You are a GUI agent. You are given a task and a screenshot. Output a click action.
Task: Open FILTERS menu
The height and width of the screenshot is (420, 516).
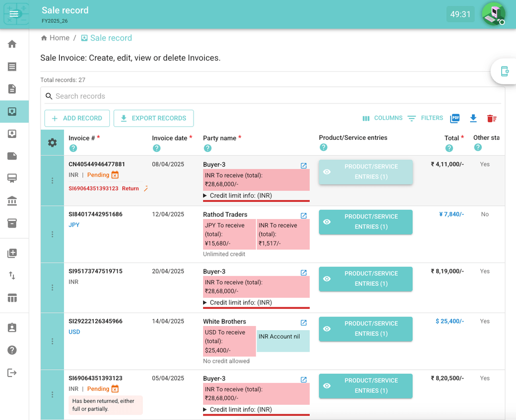(425, 118)
